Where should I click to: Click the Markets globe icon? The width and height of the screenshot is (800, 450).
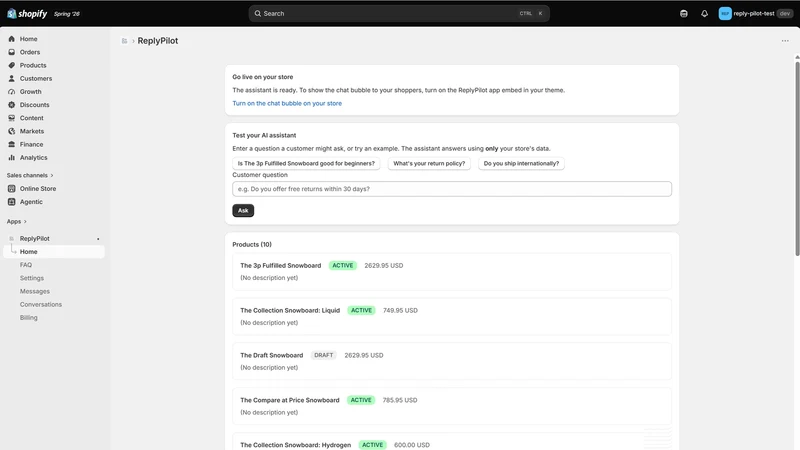12,131
